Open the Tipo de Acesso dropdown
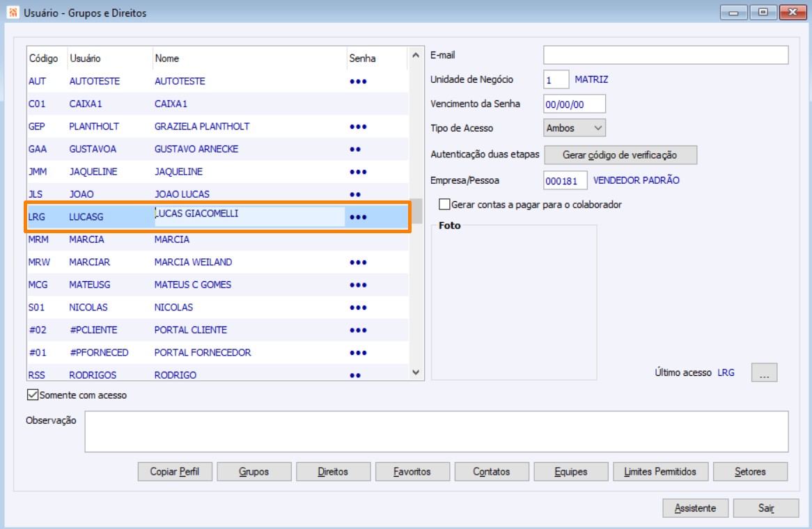Viewport: 812px width, 529px height. [575, 128]
